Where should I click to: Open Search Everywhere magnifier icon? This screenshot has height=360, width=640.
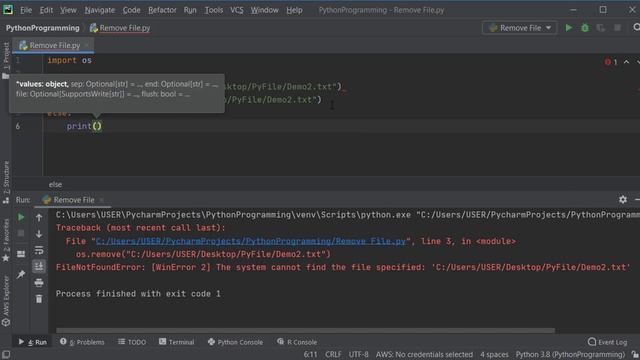point(636,27)
